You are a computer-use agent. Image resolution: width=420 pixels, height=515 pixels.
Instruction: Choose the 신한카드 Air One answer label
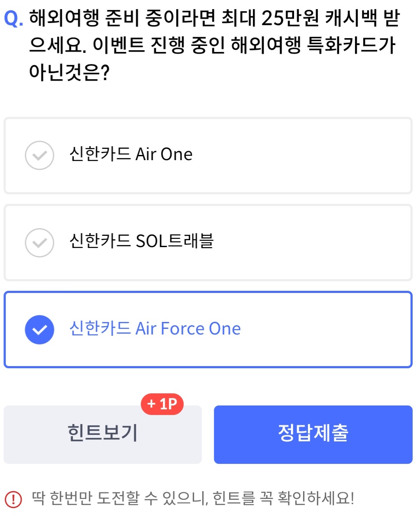tap(131, 154)
